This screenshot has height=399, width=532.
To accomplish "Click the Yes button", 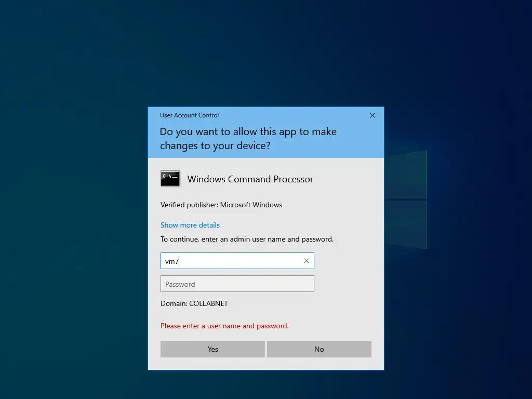I will click(212, 349).
